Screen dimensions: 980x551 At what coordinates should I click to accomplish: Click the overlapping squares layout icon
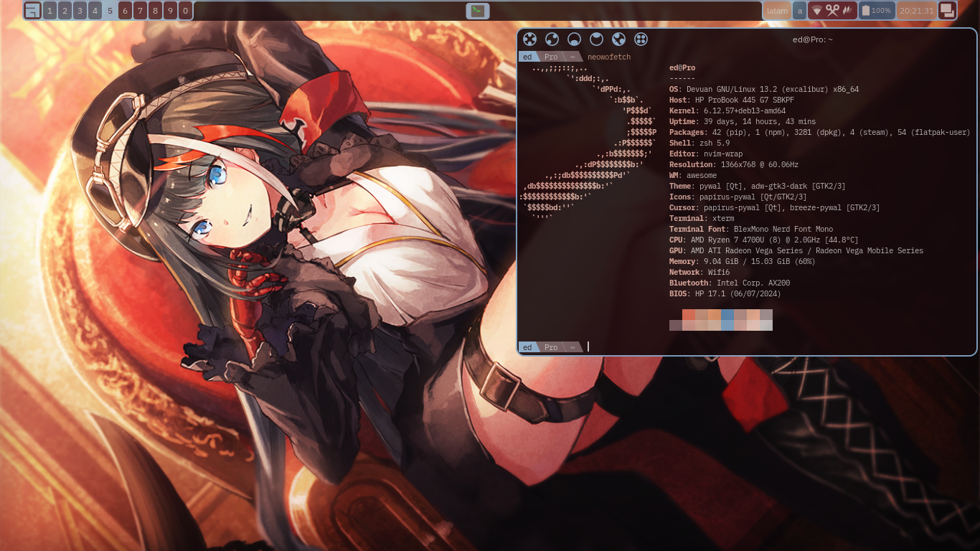(x=947, y=11)
